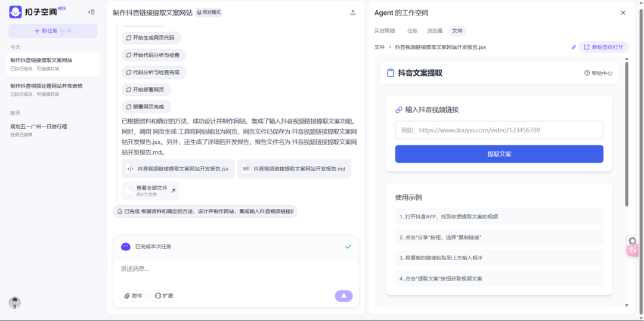Switch to the 实时跟随 tab
The width and height of the screenshot is (644, 321).
385,31
